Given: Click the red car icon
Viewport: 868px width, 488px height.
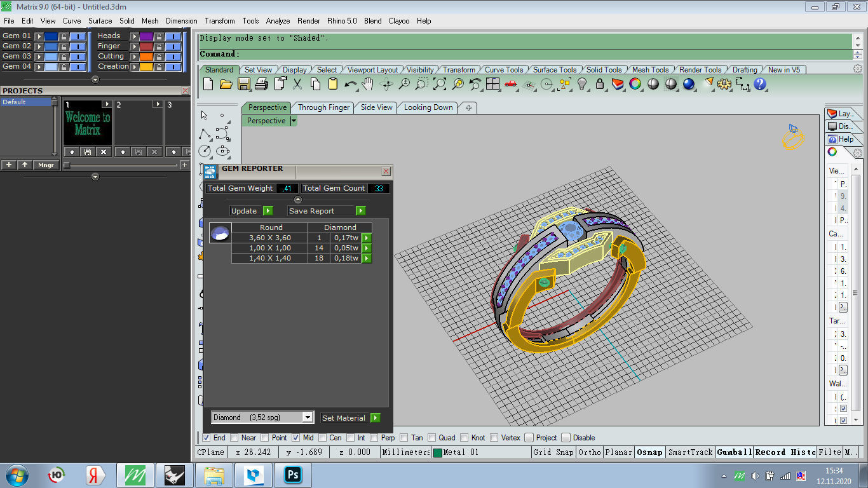Looking at the screenshot, I should tap(511, 84).
